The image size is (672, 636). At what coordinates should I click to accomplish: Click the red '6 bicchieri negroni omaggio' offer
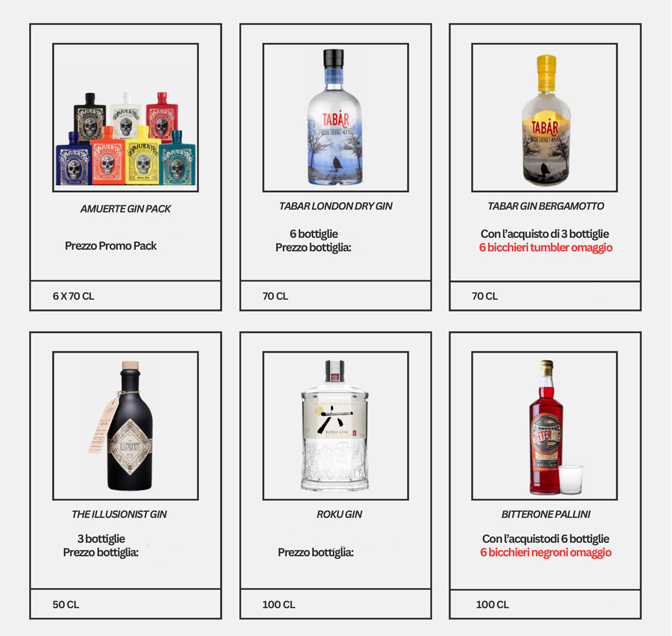546,552
